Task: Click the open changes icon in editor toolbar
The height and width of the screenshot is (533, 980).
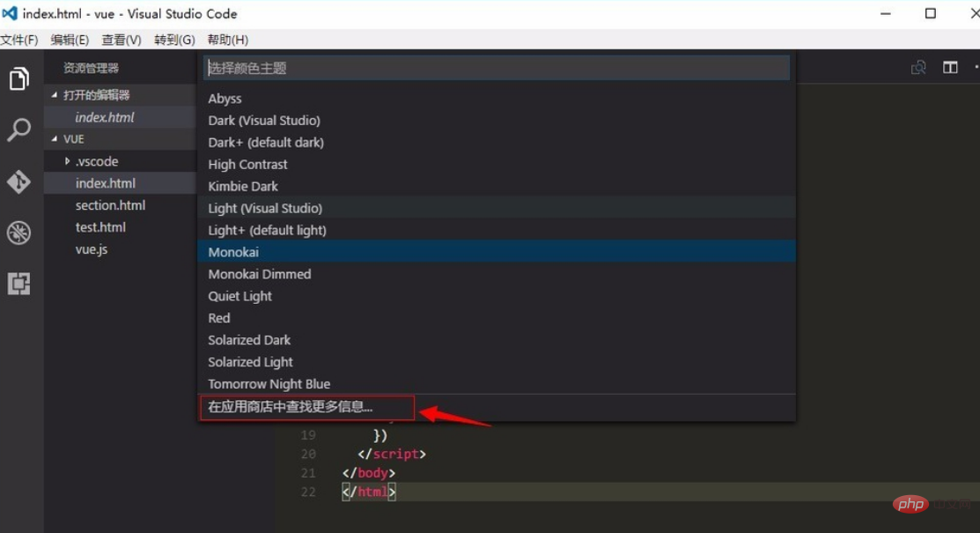Action: point(918,68)
